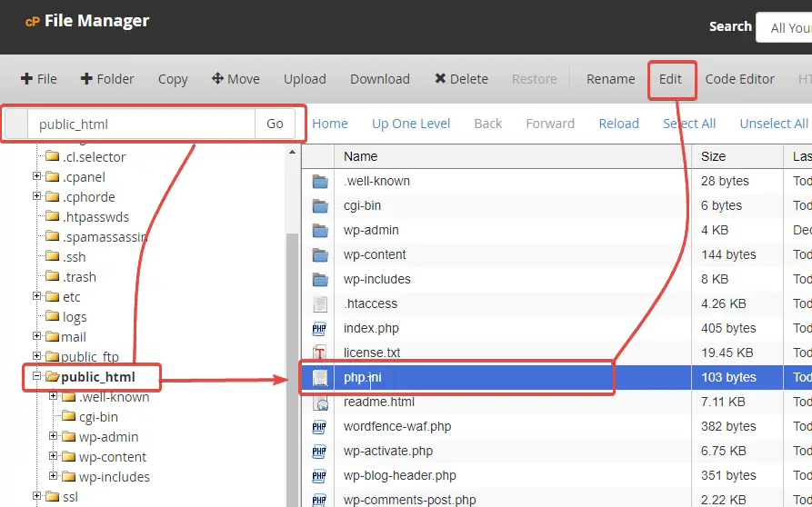Click the public_html path input field
812x507 pixels.
tap(141, 124)
